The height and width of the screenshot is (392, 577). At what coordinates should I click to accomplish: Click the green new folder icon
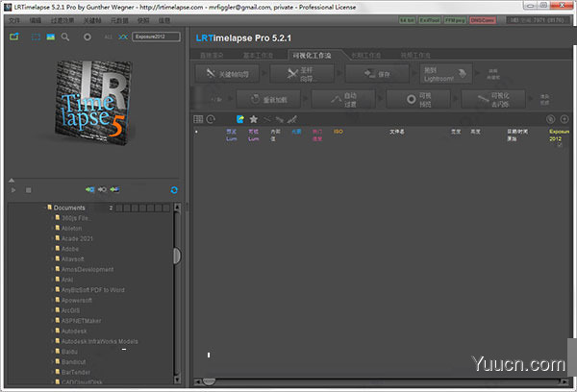point(14,37)
